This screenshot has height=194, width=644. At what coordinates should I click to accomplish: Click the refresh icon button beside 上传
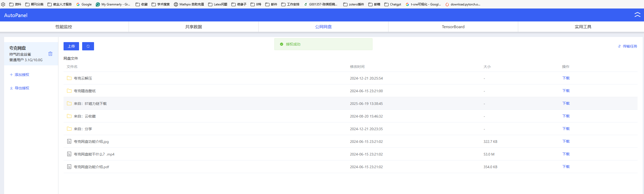click(88, 46)
